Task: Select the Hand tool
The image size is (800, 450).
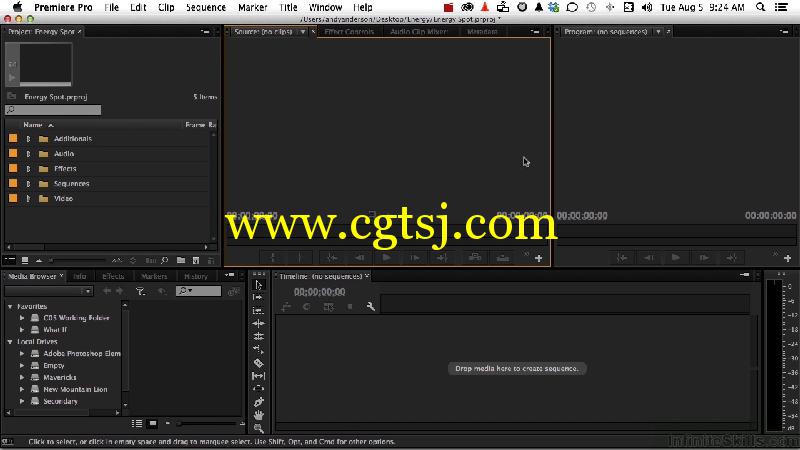Action: point(259,415)
